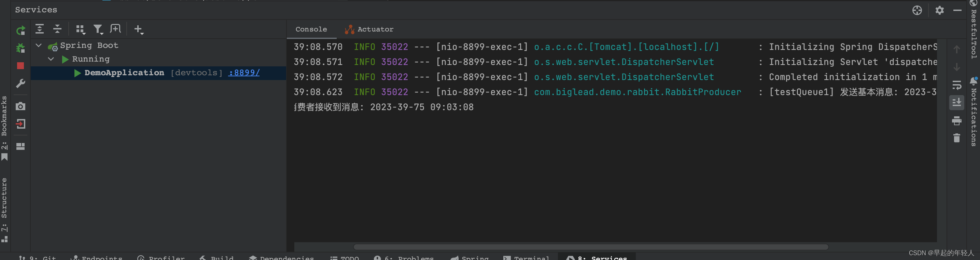Open Services panel gear settings
This screenshot has height=260, width=980.
[940, 10]
